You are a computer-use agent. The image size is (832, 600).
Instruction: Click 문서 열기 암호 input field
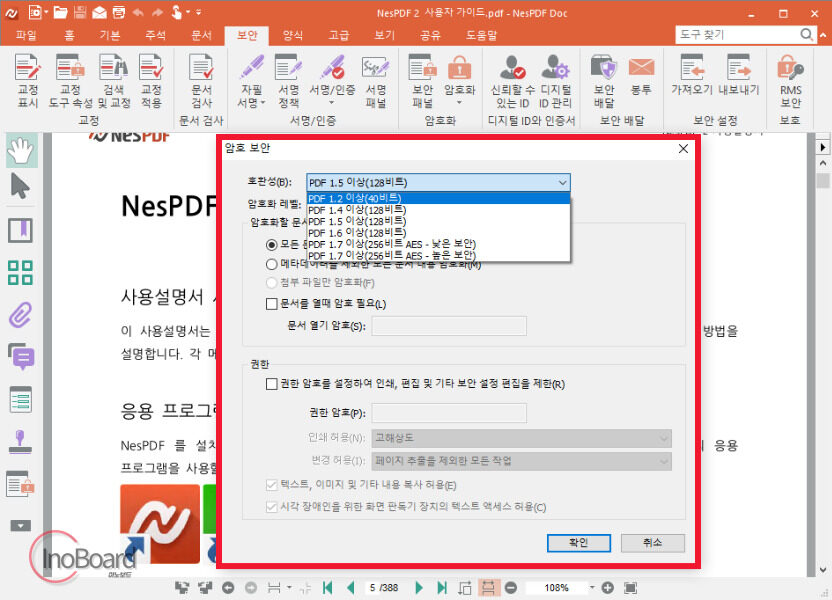pyautogui.click(x=449, y=326)
